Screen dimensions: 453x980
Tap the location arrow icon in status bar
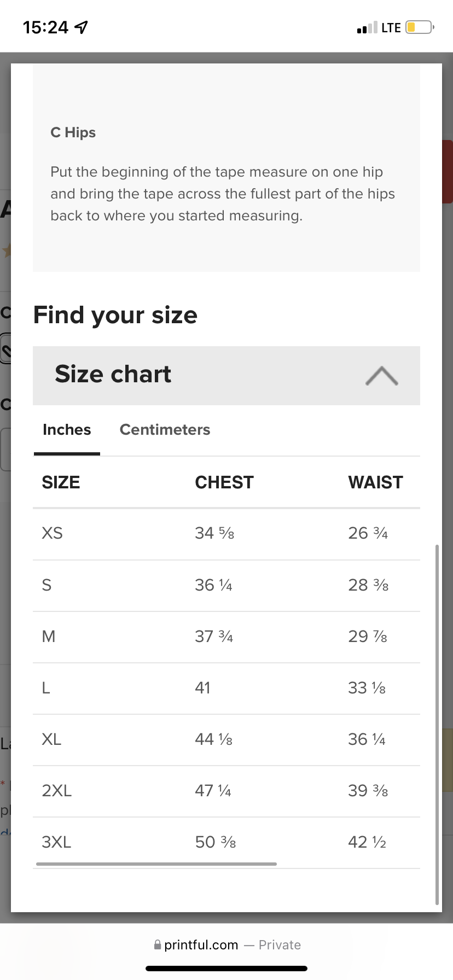[x=81, y=27]
